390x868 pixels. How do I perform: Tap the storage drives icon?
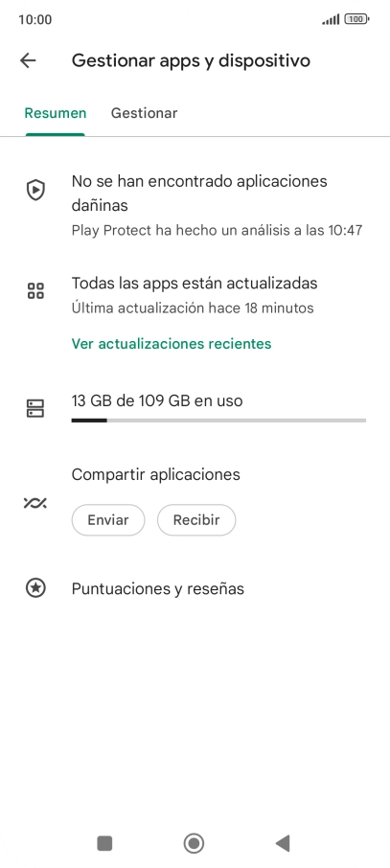[x=36, y=408]
